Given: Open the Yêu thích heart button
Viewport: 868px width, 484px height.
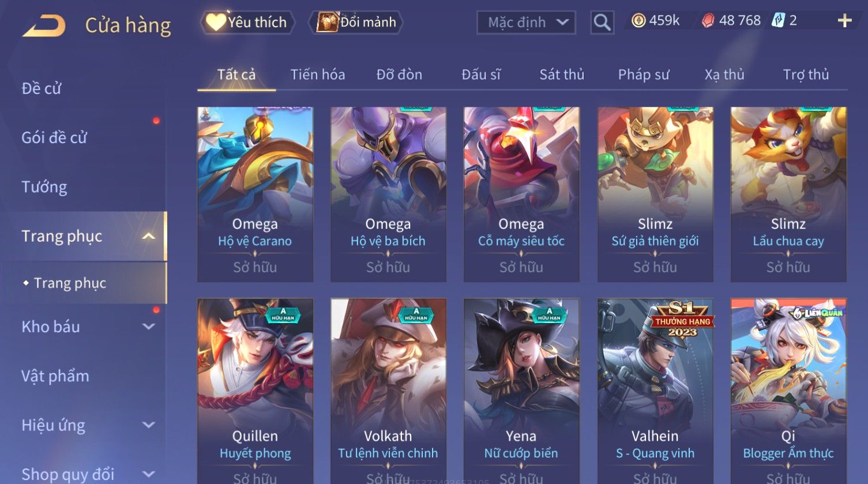Looking at the screenshot, I should click(x=216, y=22).
